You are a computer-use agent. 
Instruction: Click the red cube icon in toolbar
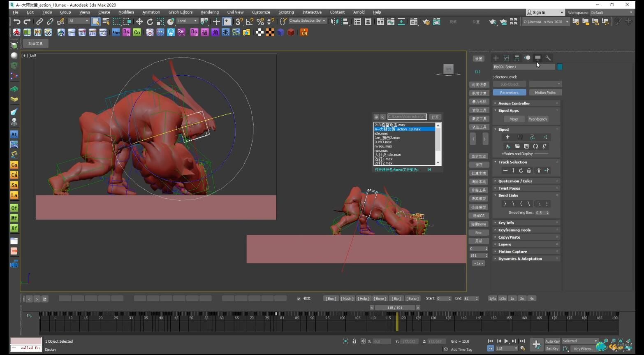[x=291, y=32]
